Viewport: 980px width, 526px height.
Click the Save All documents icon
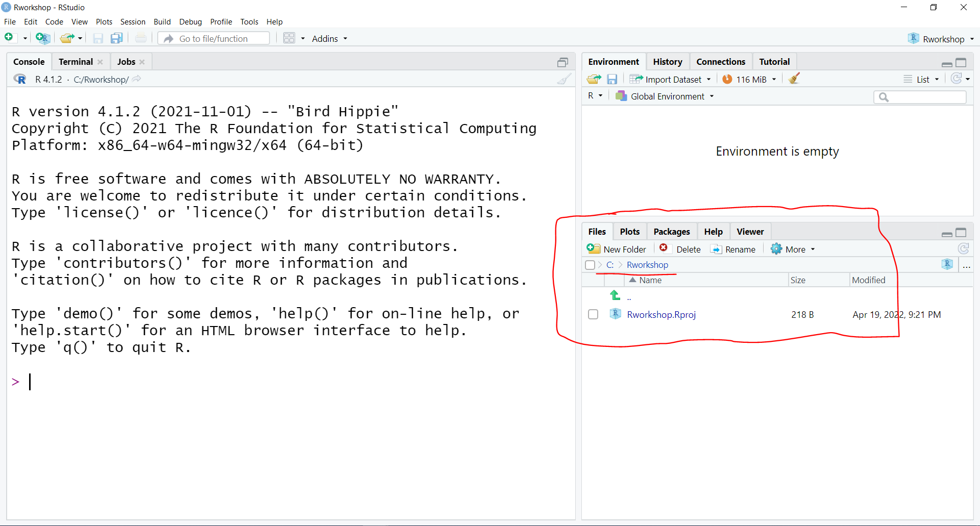117,38
